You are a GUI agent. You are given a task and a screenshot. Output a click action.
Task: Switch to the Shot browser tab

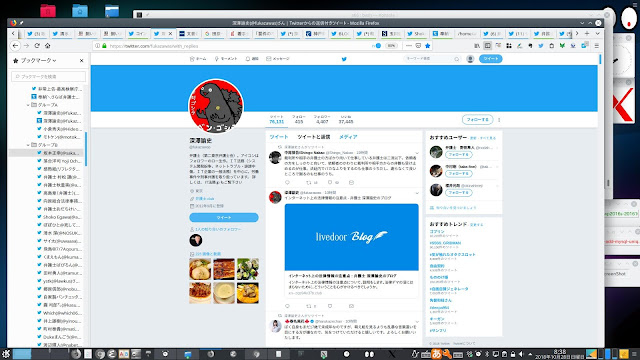(x=416, y=33)
